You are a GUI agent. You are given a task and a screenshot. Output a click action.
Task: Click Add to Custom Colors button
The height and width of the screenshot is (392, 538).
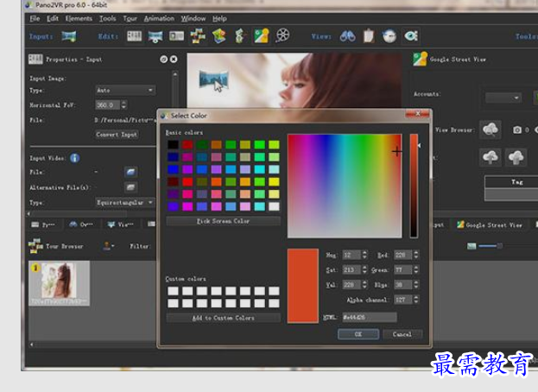[223, 318]
